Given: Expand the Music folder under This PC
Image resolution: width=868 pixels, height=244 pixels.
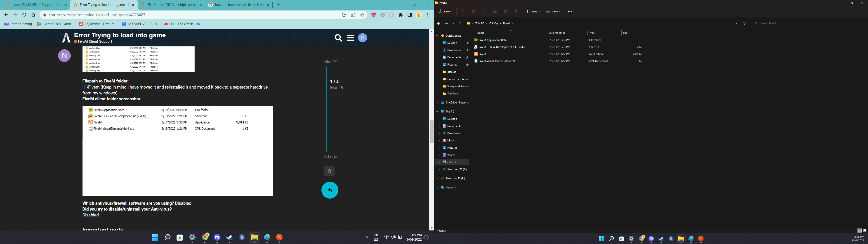Looking at the screenshot, I should [439, 141].
